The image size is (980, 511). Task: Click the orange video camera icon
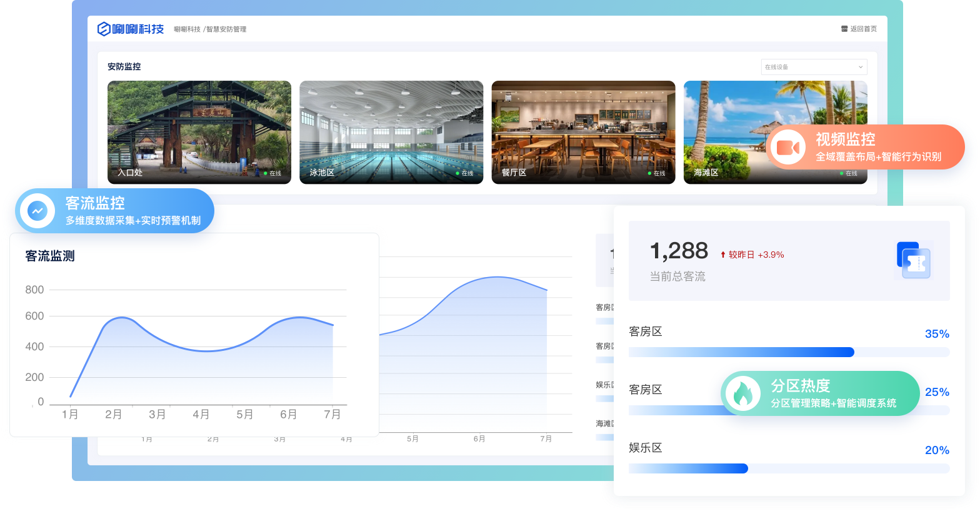pos(787,148)
